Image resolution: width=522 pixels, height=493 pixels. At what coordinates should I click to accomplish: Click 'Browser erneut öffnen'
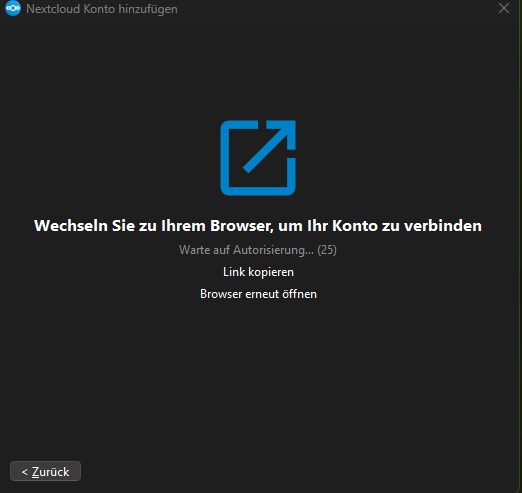(x=258, y=294)
